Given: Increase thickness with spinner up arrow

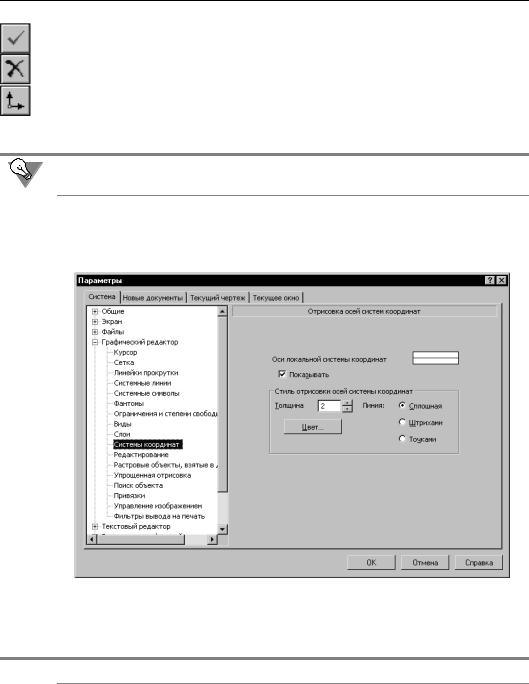Looking at the screenshot, I should pos(347,403).
